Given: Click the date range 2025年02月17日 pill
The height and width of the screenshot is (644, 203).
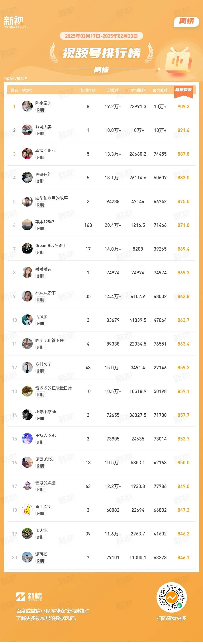Looking at the screenshot, I should click(x=101, y=36).
